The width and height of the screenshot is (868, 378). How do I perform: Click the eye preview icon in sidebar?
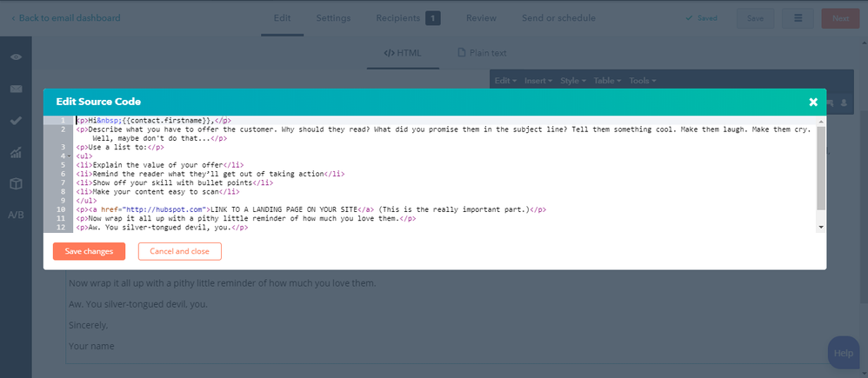tap(16, 57)
